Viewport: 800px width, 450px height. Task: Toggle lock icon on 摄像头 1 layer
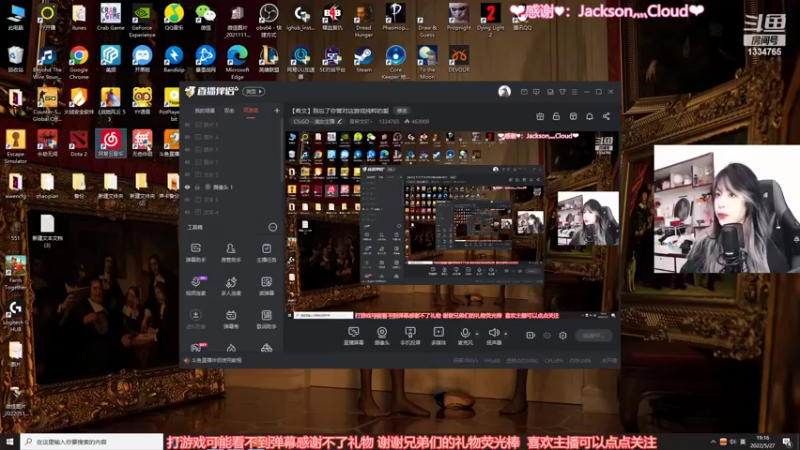click(197, 187)
